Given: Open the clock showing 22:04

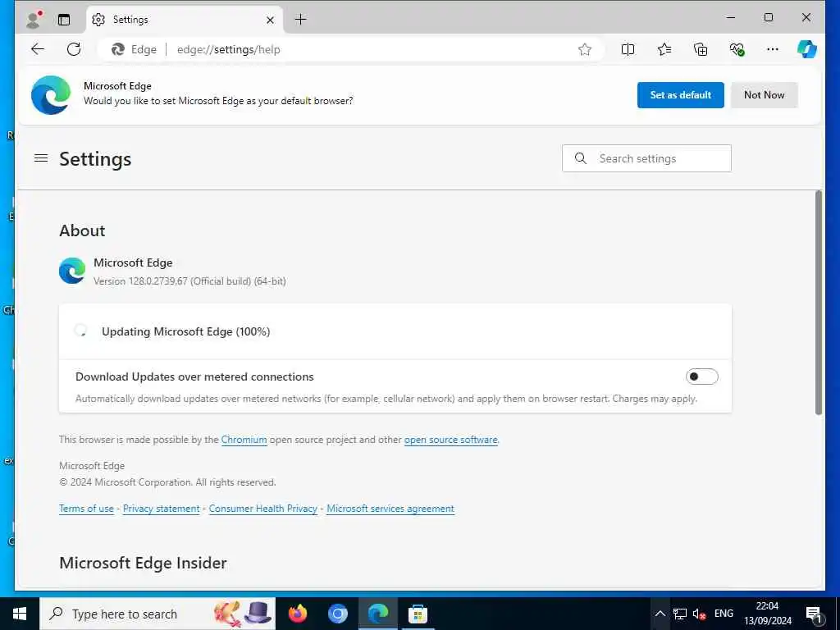Looking at the screenshot, I should pos(768,614).
